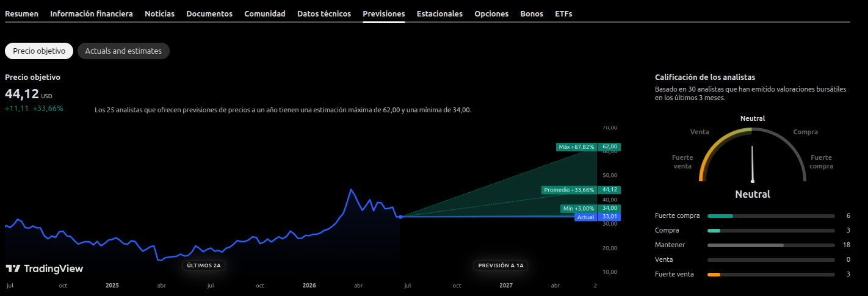Screen dimensions: 868x296
Task: Click the Fuerte compra rating bar
Action: point(771,216)
